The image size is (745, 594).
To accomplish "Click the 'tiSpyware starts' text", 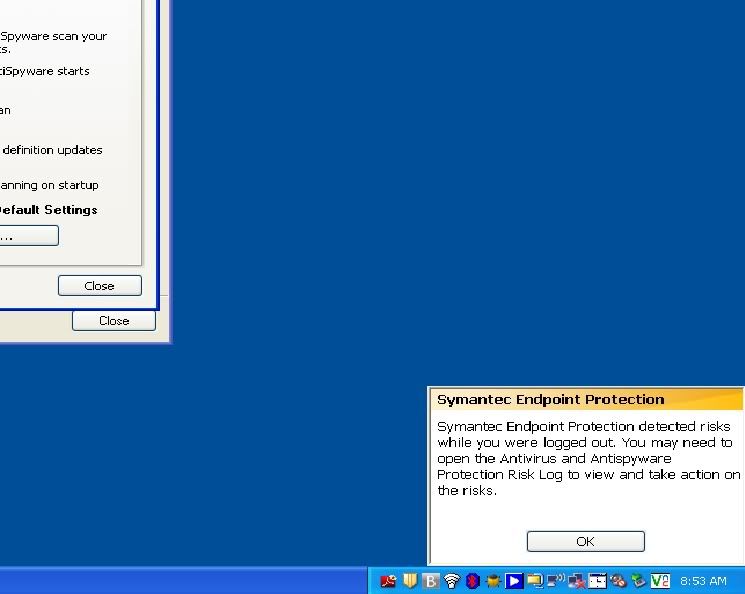I will pyautogui.click(x=45, y=71).
